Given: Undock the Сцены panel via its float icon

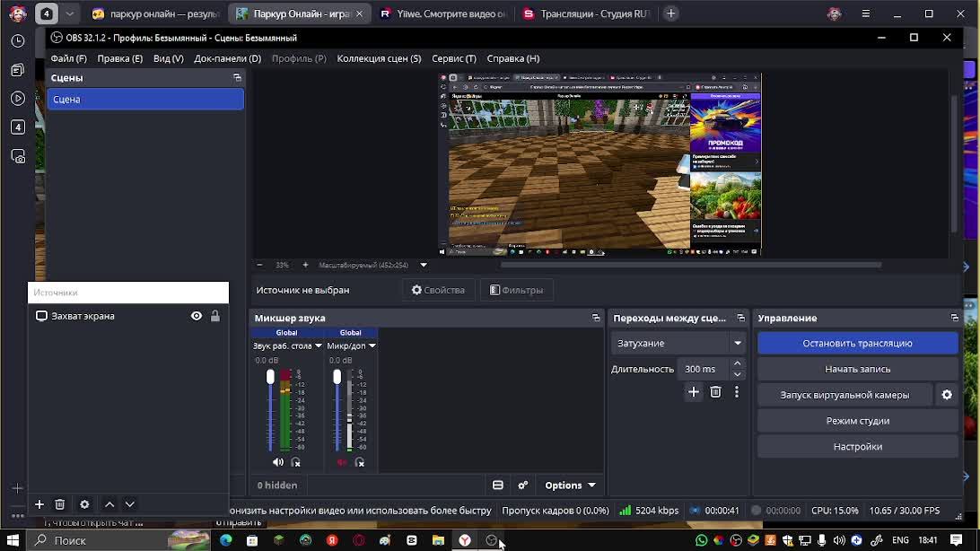Looking at the screenshot, I should click(x=237, y=77).
